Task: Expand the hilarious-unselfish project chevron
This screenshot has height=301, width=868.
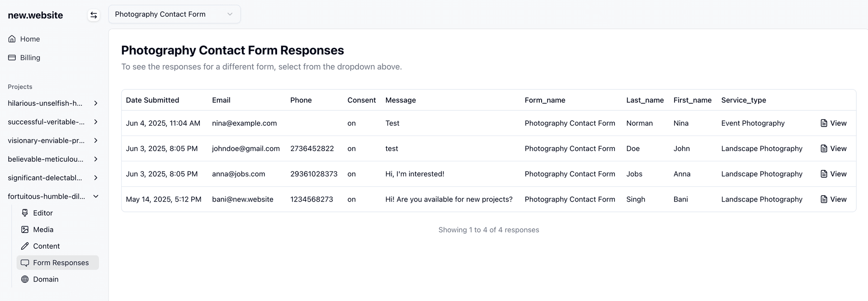Action: point(96,103)
